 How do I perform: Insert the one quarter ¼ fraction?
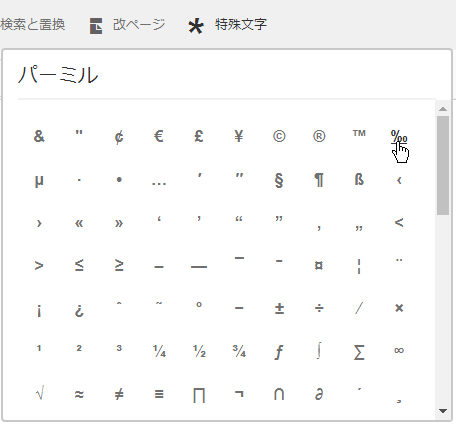pos(159,351)
